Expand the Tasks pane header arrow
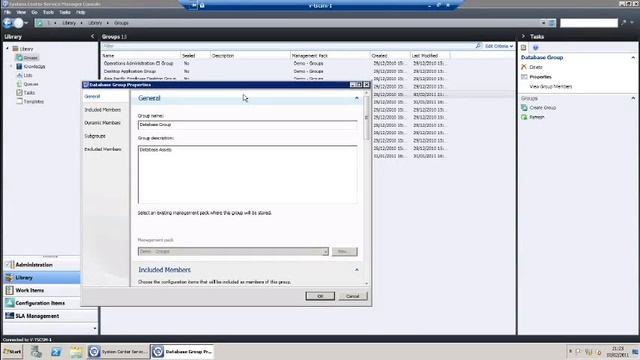The height and width of the screenshot is (360, 640). pyautogui.click(x=523, y=36)
